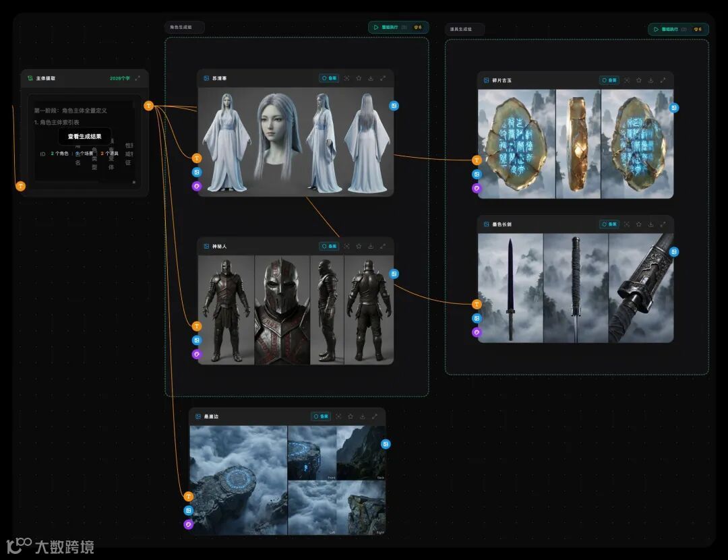Expand the 主体提取 text node to fullscreen
The height and width of the screenshot is (560, 728).
(138, 78)
